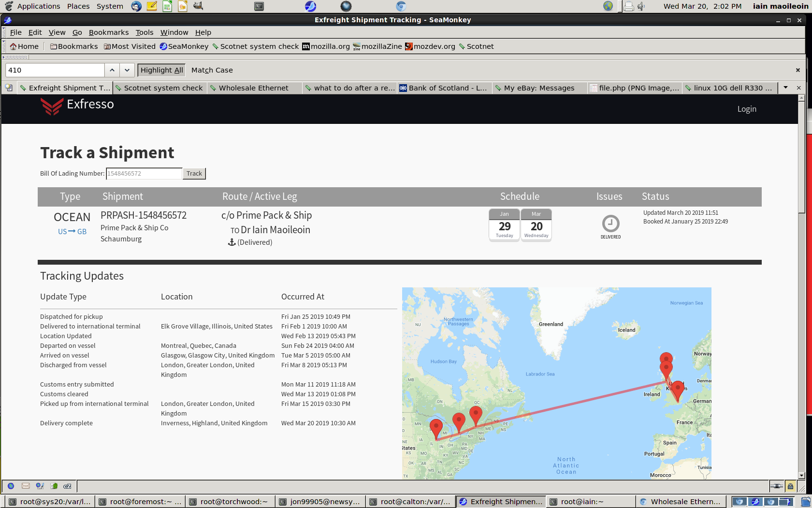The width and height of the screenshot is (812, 508).
Task: Click the volume speaker icon in the tray
Action: point(641,6)
